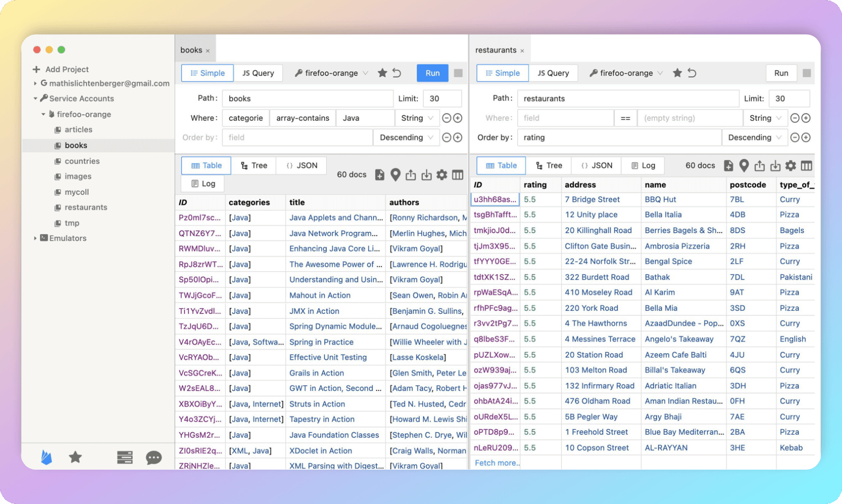Open firefoo-orange account dropdown in books pane
This screenshot has width=842, height=504.
coord(331,73)
